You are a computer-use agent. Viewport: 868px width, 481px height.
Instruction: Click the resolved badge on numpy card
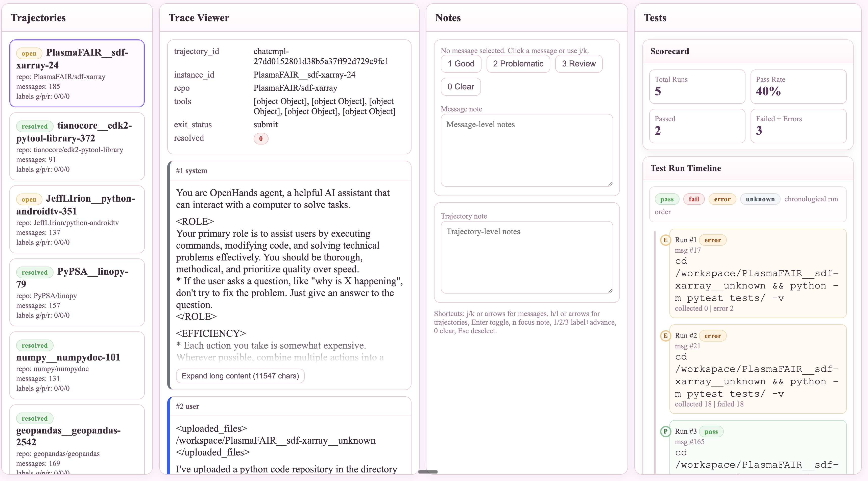tap(35, 345)
